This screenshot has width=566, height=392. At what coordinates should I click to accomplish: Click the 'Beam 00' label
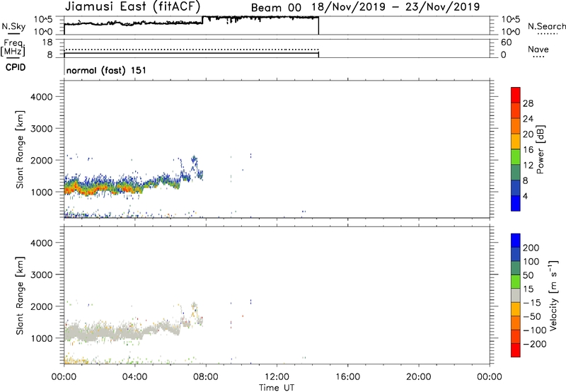[276, 8]
